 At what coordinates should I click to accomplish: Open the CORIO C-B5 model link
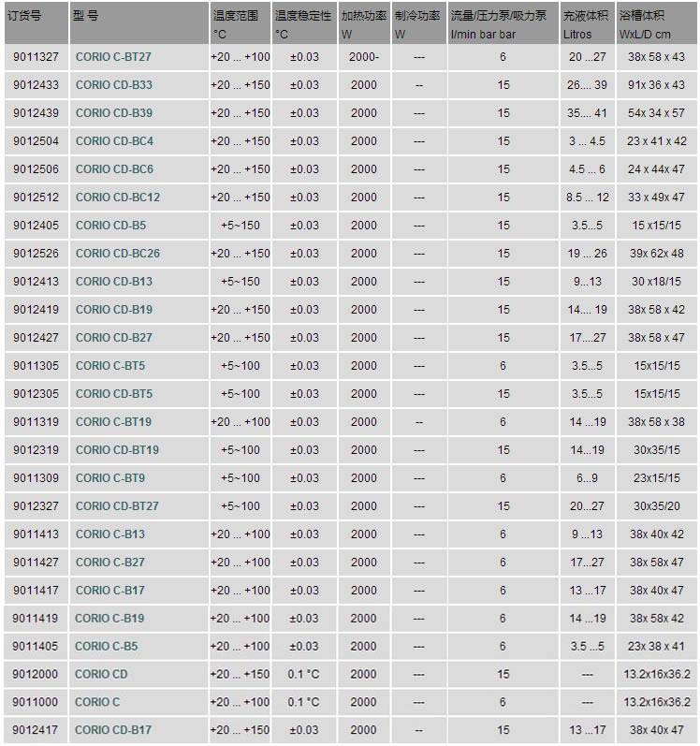pos(107,646)
